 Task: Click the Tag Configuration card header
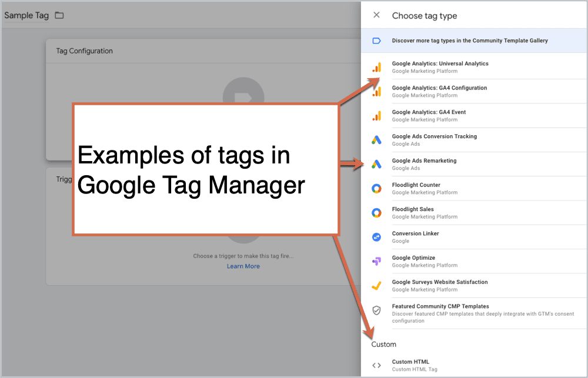coord(85,51)
